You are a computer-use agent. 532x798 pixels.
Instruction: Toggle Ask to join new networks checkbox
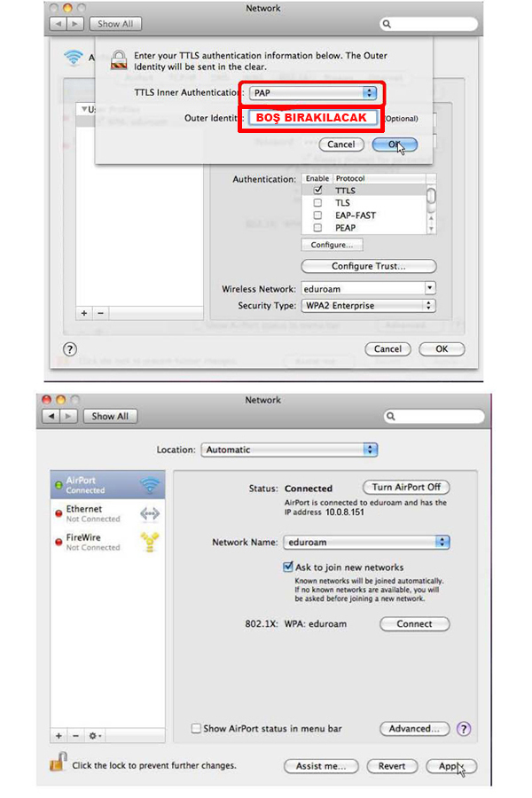pos(288,567)
